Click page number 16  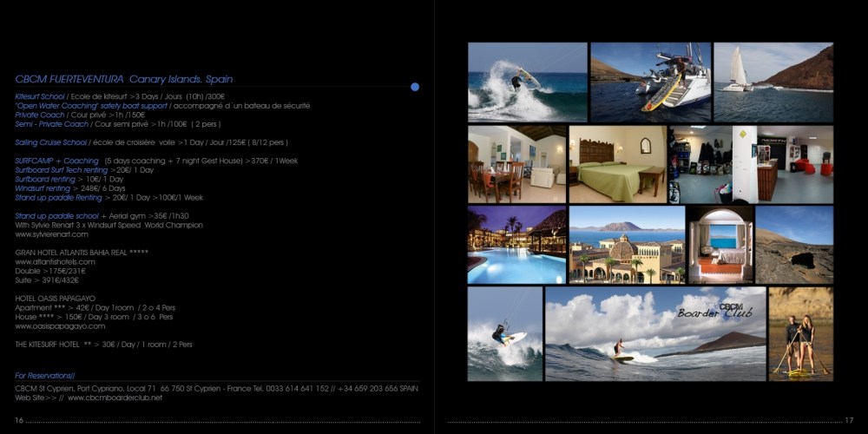pos(20,421)
